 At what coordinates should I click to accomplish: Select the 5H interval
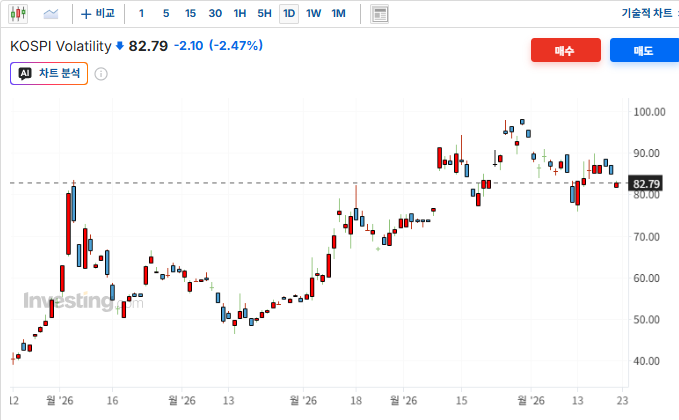coord(265,14)
